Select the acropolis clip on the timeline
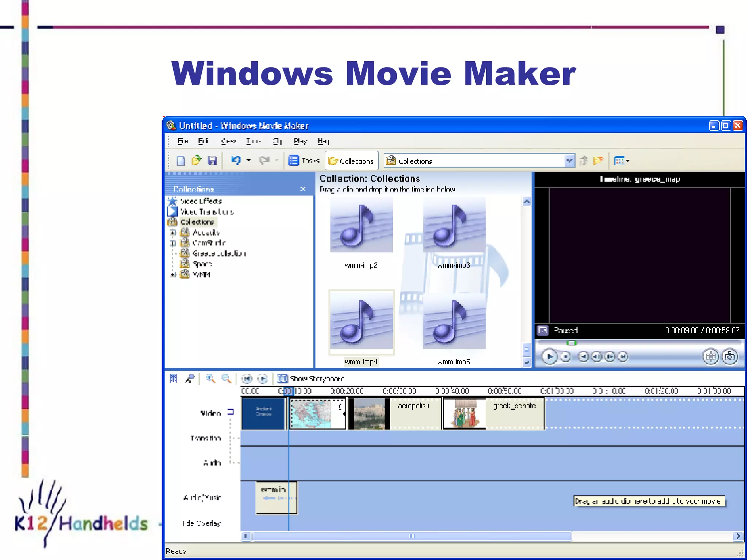 pos(395,414)
